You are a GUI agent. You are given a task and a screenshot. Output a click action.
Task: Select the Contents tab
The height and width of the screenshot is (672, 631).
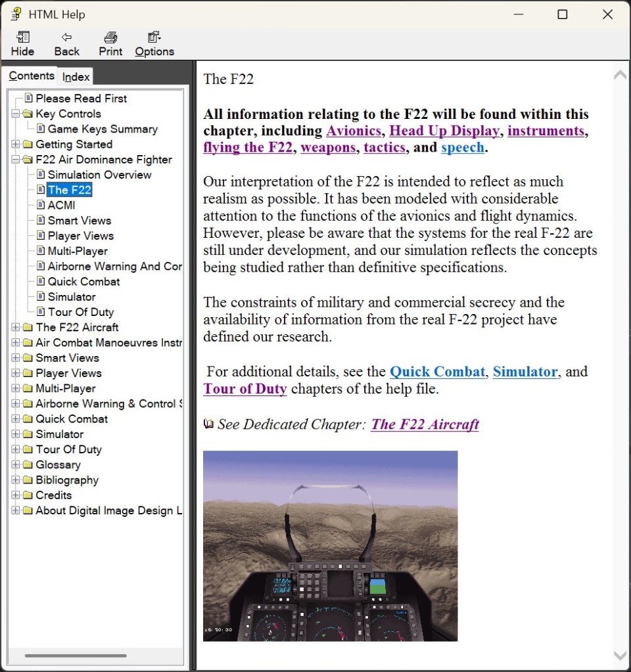tap(32, 76)
